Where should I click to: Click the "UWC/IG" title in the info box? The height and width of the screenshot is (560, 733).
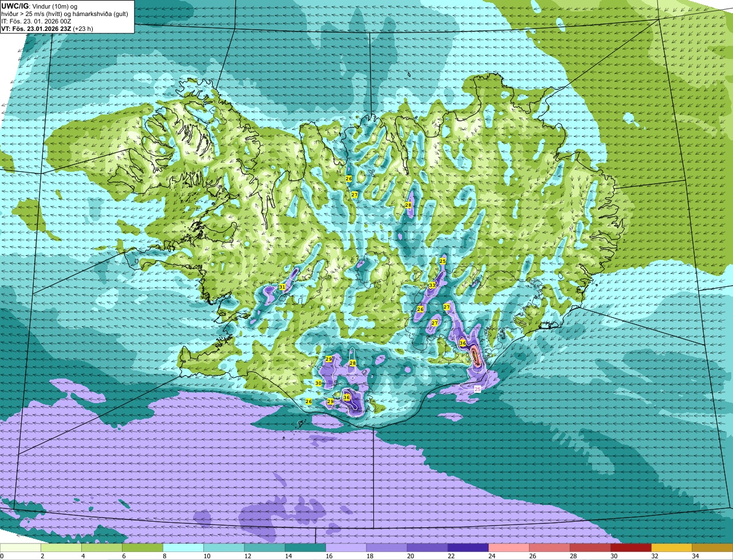pyautogui.click(x=16, y=6)
